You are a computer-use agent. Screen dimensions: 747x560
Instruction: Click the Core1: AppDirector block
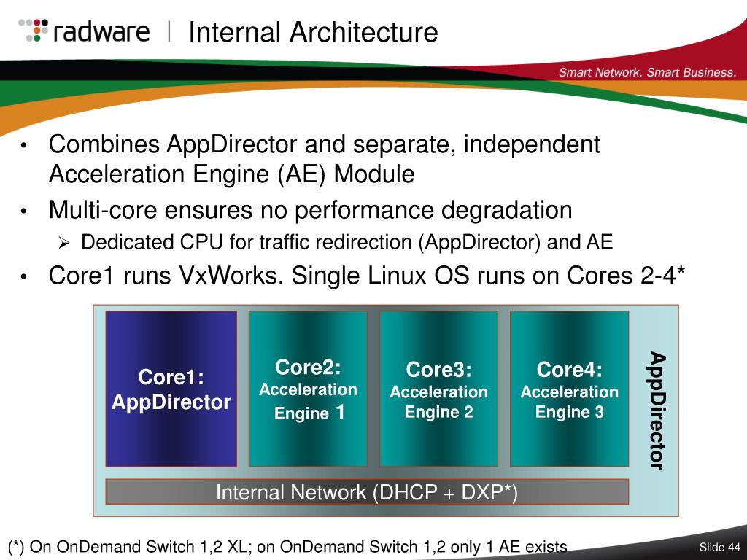click(x=171, y=389)
